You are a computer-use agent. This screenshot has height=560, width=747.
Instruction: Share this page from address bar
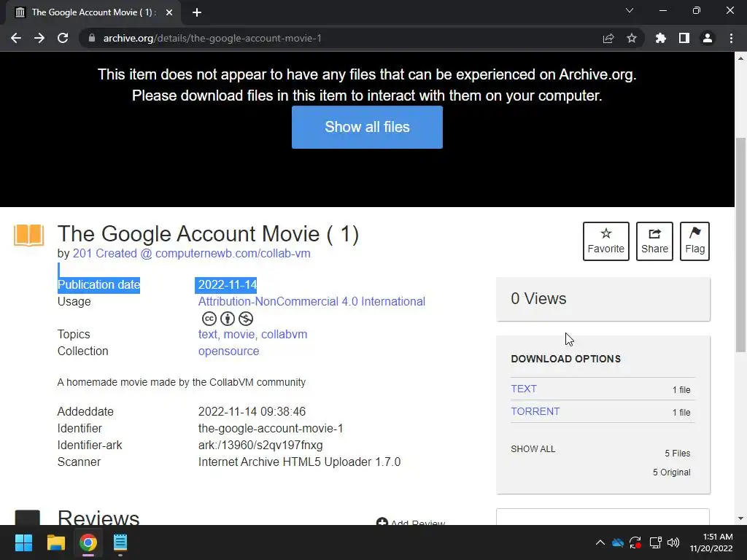[x=608, y=38]
